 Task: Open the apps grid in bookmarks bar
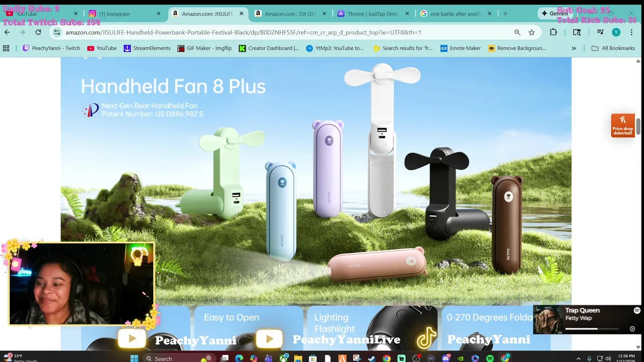[x=6, y=48]
